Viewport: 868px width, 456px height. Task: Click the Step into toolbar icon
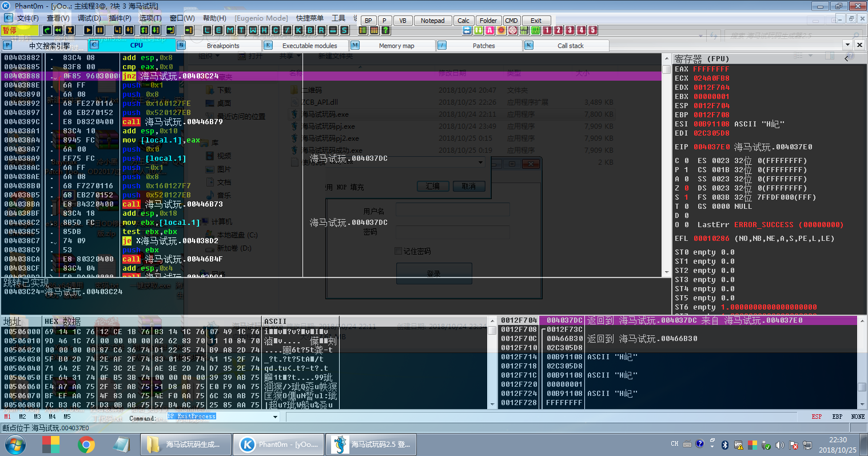(x=118, y=30)
